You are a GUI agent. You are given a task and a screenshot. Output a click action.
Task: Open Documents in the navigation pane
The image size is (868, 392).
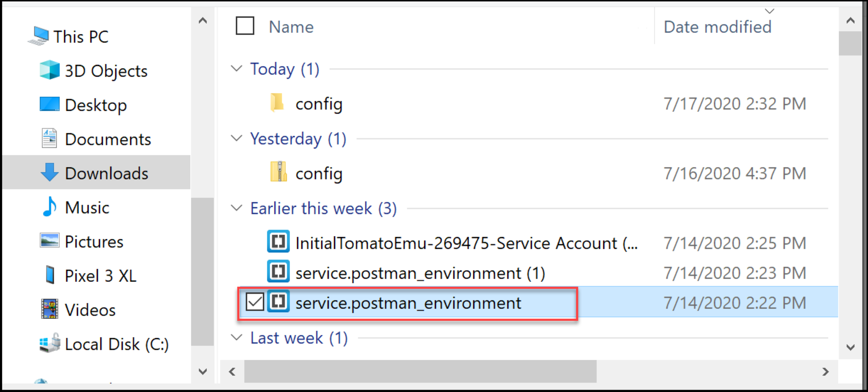click(107, 139)
